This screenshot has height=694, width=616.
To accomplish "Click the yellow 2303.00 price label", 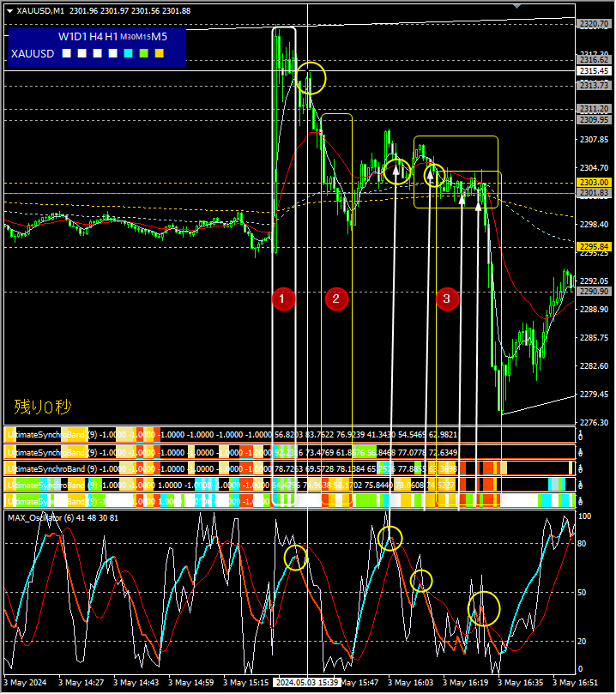I will pyautogui.click(x=594, y=183).
